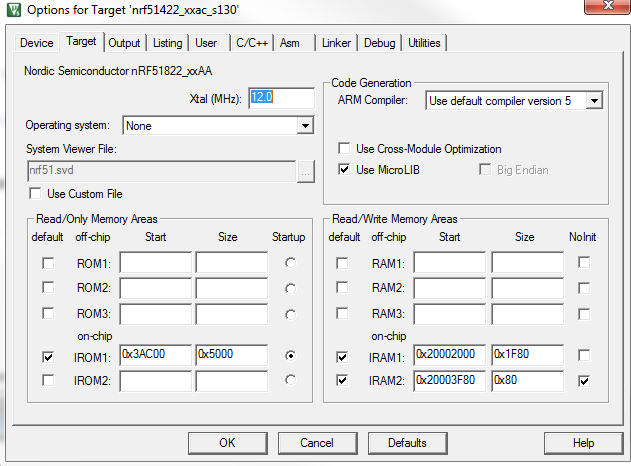Uncheck the IRAM2 default checkbox
This screenshot has height=466, width=631.
coord(342,380)
